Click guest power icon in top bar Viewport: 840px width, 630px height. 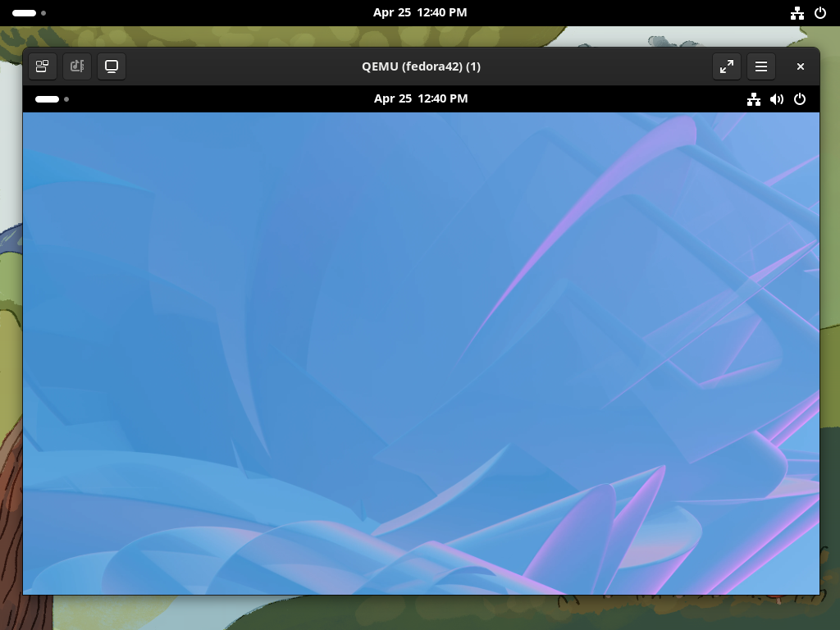click(x=800, y=99)
